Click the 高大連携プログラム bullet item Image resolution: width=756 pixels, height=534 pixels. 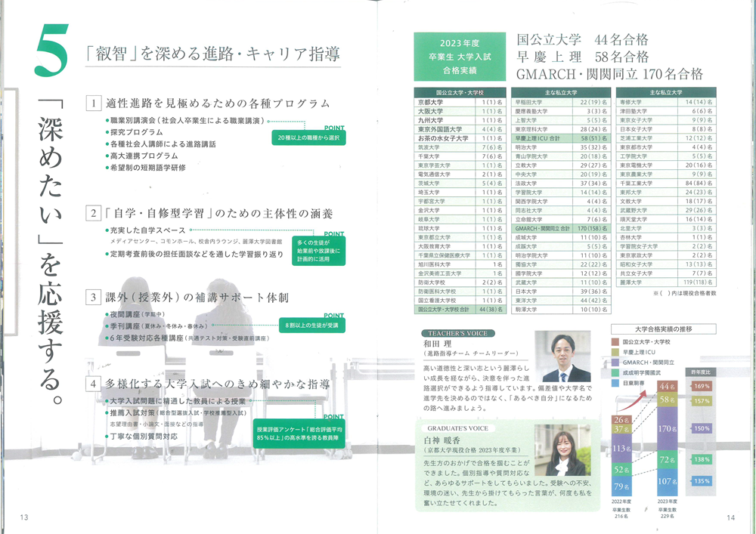[141, 156]
